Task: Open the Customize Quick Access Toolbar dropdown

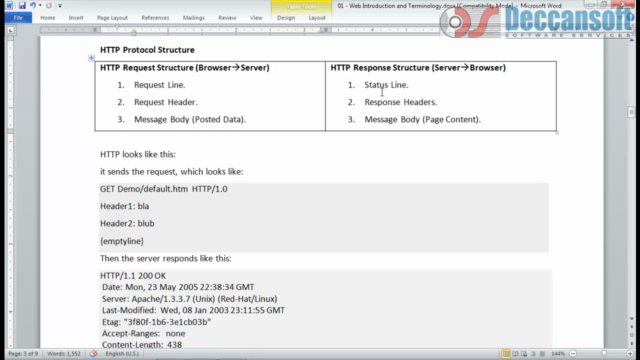Action: pyautogui.click(x=60, y=6)
